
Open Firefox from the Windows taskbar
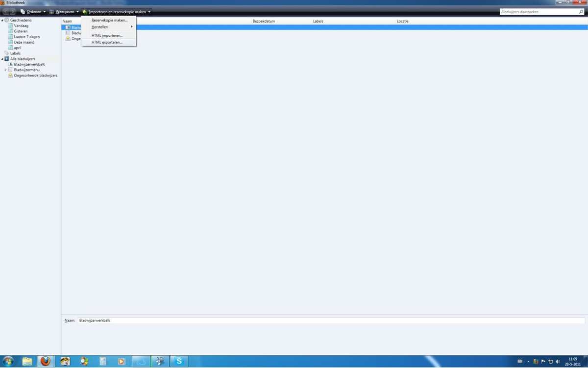point(45,361)
